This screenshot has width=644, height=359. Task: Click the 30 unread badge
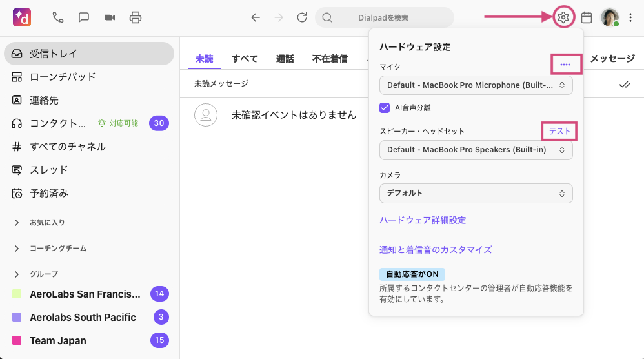[159, 123]
